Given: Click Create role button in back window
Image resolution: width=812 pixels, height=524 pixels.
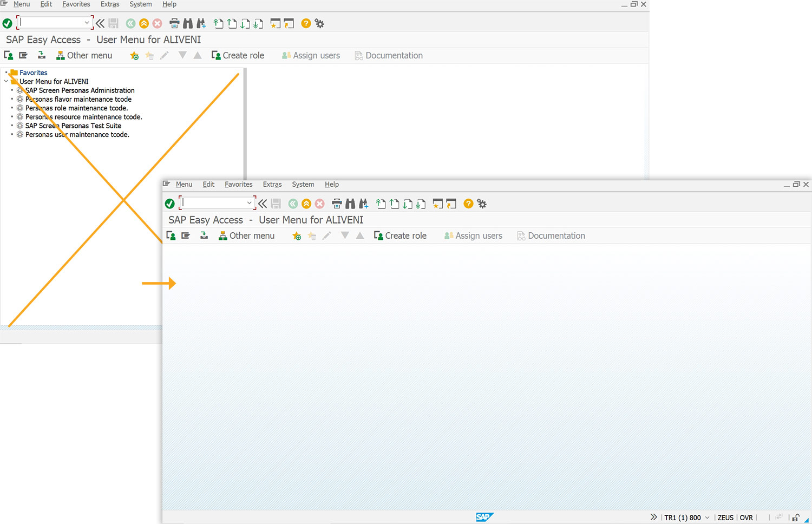Looking at the screenshot, I should point(238,55).
